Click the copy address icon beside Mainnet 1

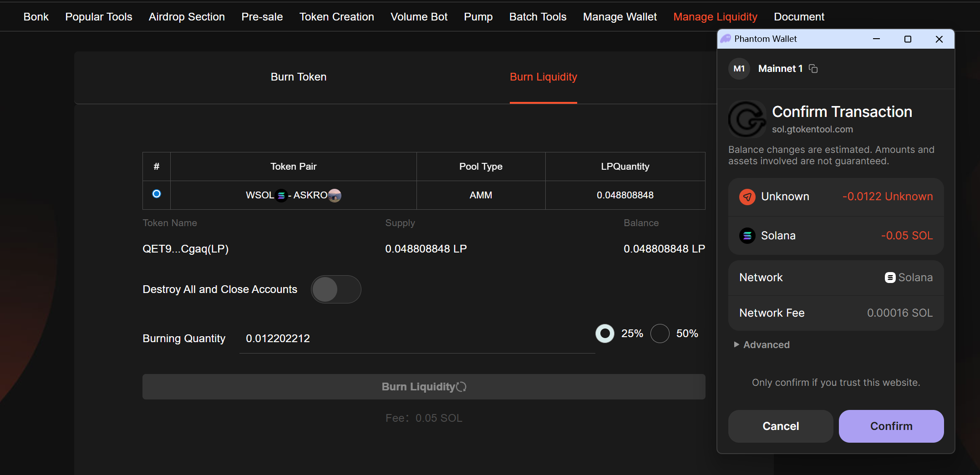(x=813, y=69)
